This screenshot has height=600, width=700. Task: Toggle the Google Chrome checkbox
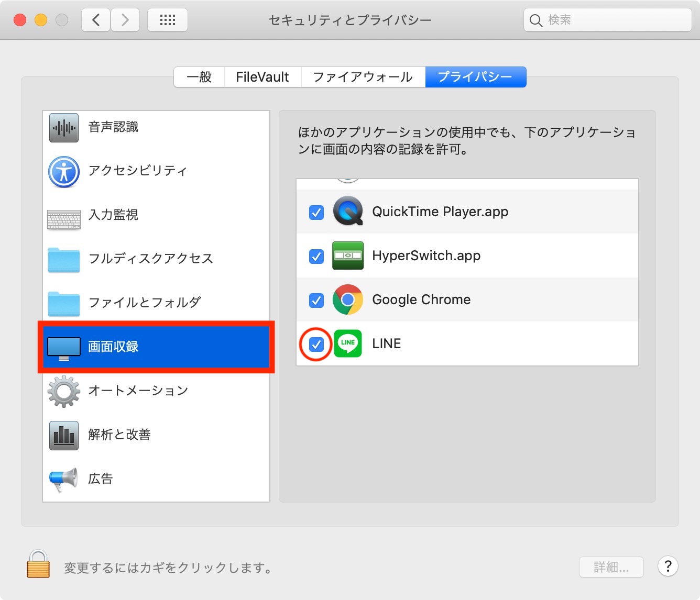click(x=316, y=301)
